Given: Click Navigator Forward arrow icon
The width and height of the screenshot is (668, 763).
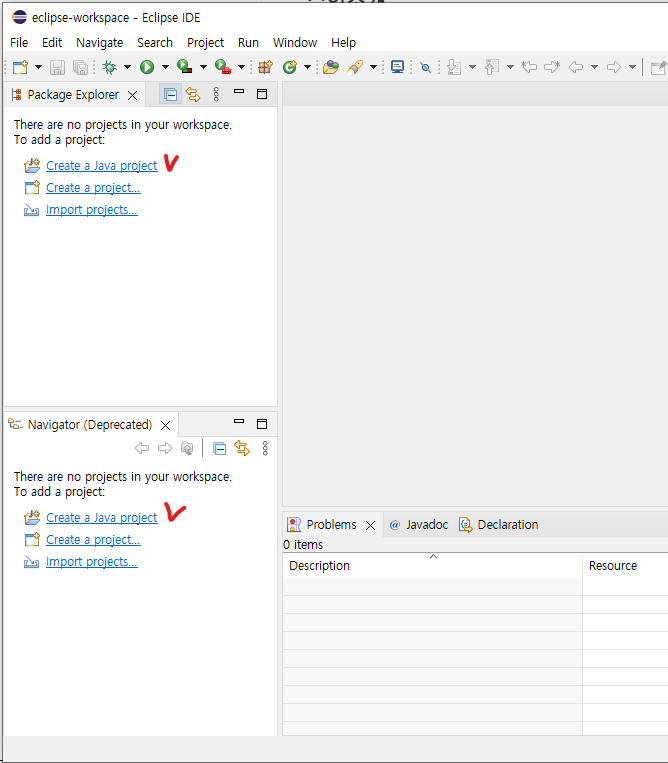Looking at the screenshot, I should pos(165,448).
